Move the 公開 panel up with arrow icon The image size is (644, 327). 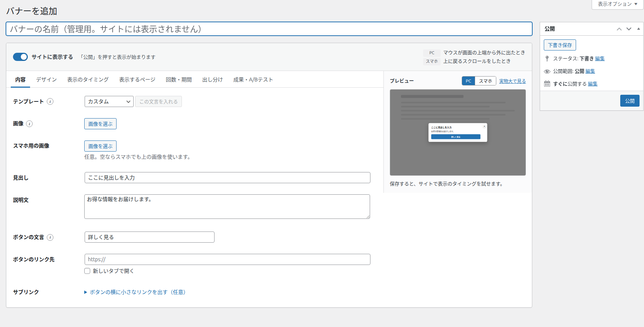pyautogui.click(x=619, y=29)
